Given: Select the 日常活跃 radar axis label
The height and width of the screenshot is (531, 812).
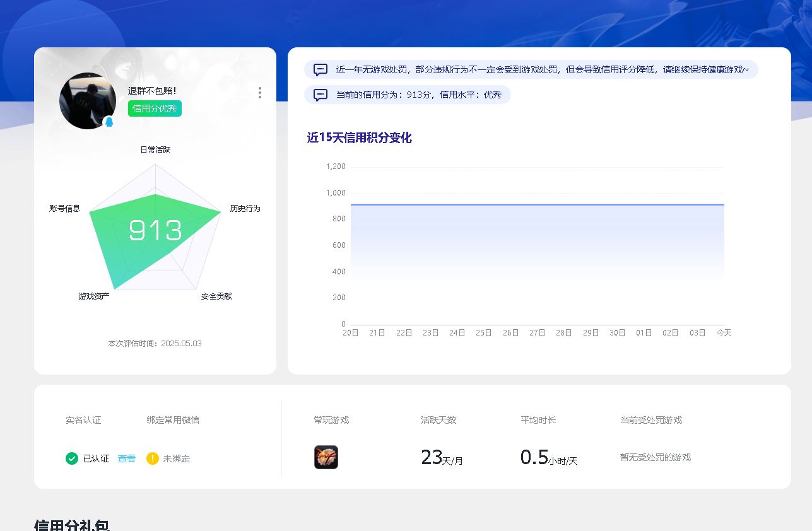Looking at the screenshot, I should point(155,150).
